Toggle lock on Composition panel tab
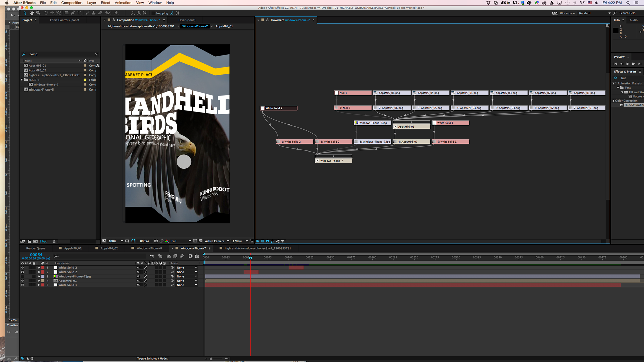 (114, 20)
